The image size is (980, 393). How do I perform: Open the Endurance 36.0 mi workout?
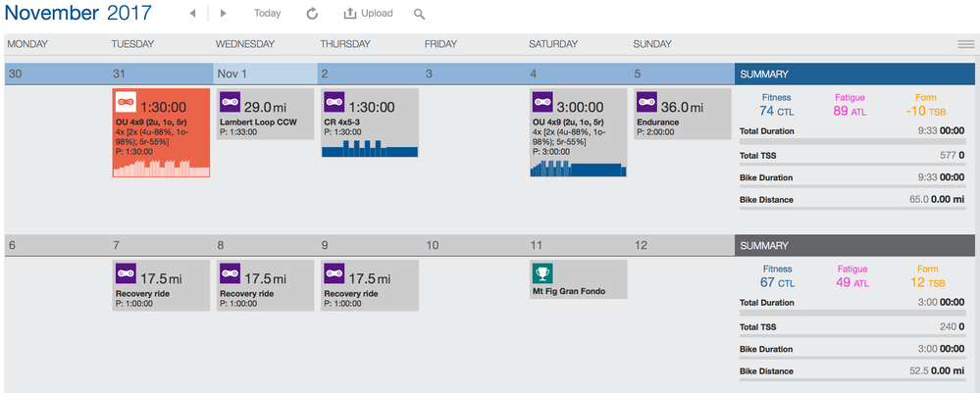[682, 114]
